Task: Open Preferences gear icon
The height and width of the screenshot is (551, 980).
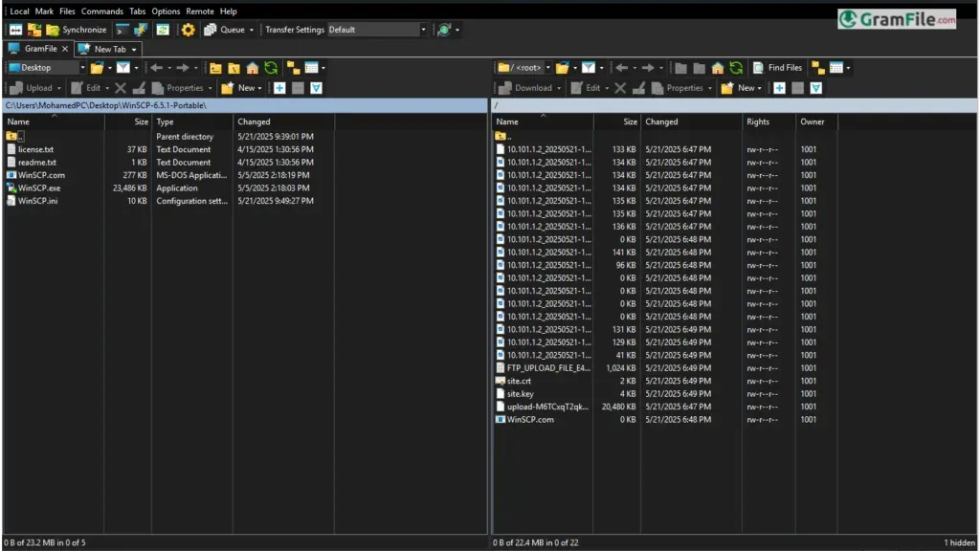Action: click(x=189, y=30)
